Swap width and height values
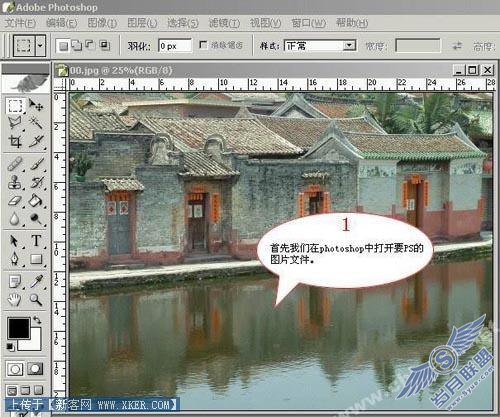500x417 pixels. (x=457, y=46)
